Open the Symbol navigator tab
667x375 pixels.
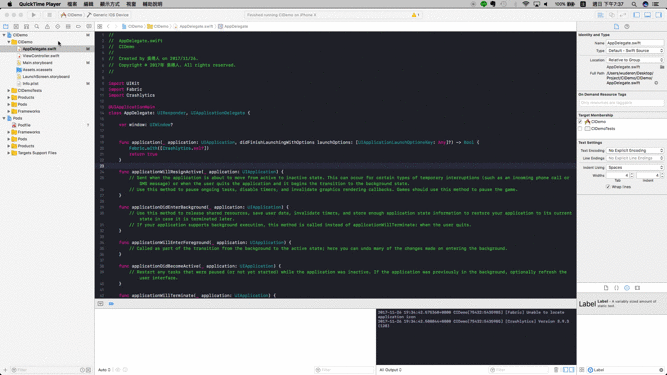pyautogui.click(x=26, y=26)
